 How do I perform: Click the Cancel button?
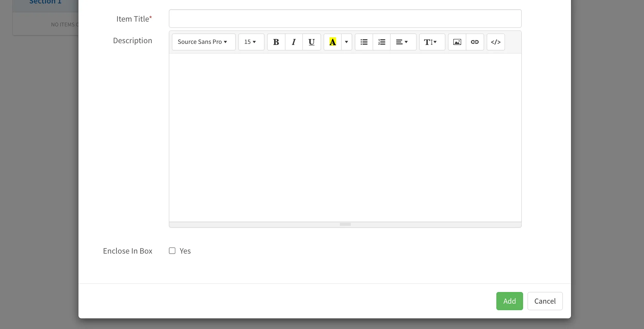tap(545, 301)
